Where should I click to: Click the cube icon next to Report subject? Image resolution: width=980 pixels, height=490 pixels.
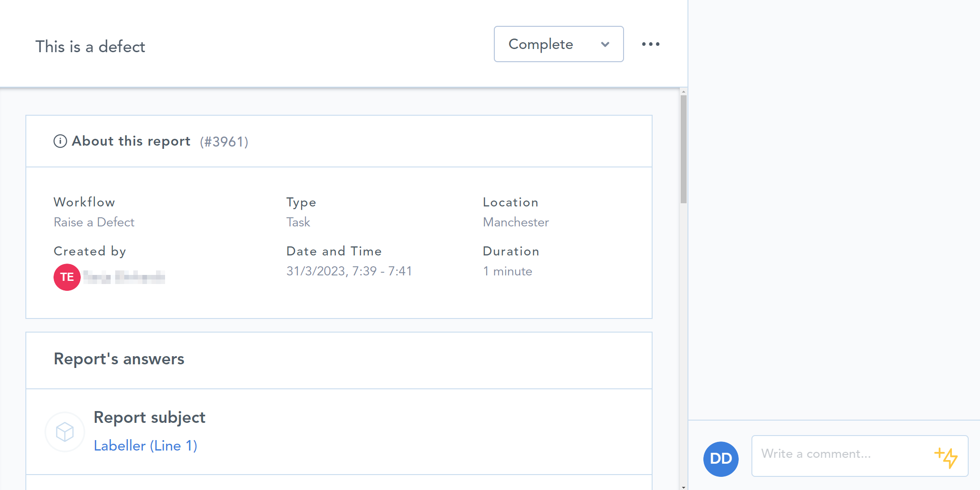[64, 431]
